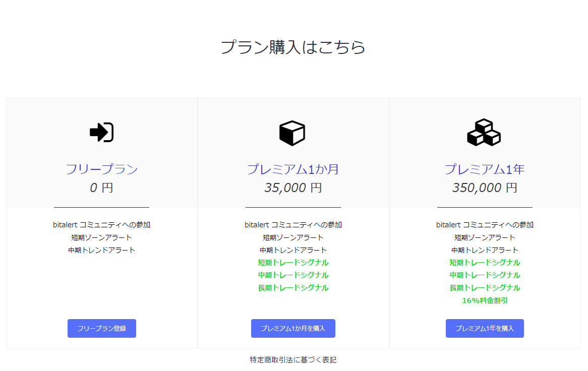Open the 特定商取引法に基づく表記 link
This screenshot has width=588, height=371.
(293, 360)
